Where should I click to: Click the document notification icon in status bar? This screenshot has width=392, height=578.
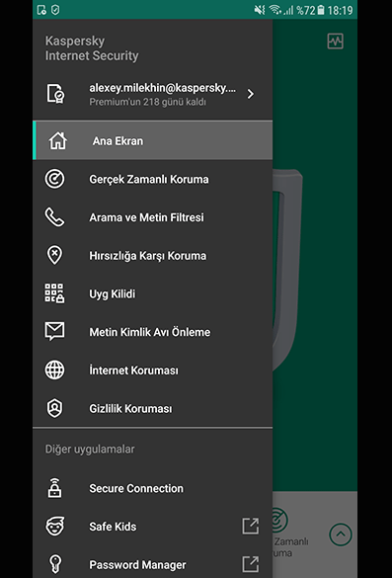[41, 10]
